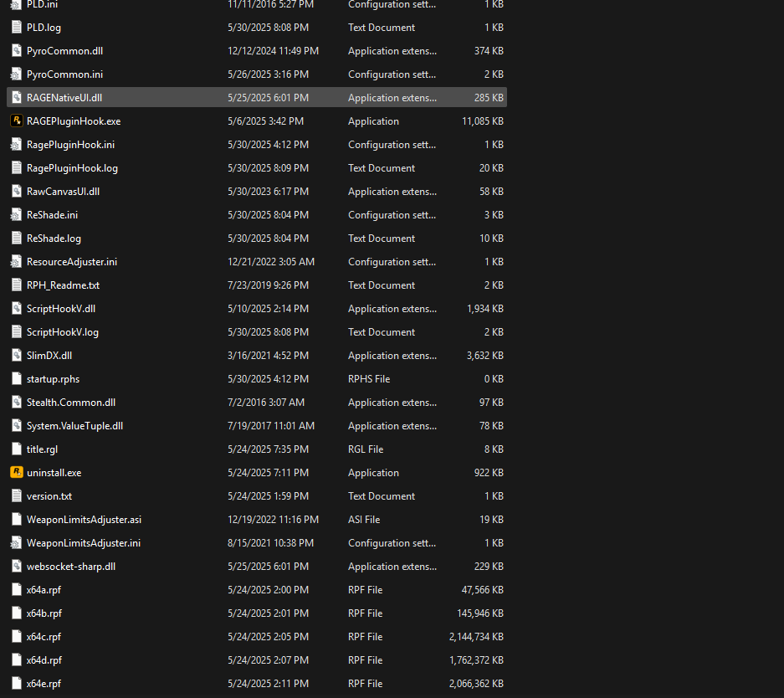
Task: Select the file name version.txt
Action: click(x=49, y=496)
